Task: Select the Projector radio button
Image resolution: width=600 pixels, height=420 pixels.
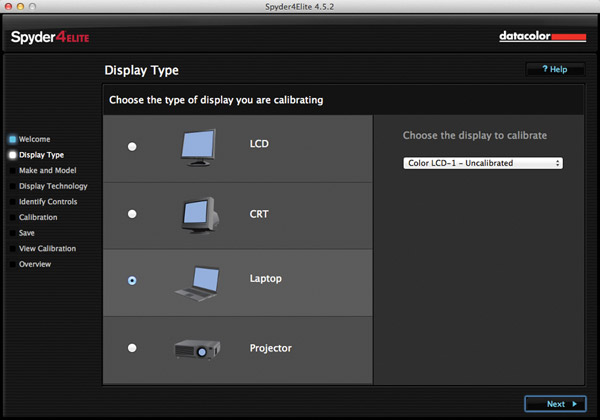Action: [x=132, y=348]
